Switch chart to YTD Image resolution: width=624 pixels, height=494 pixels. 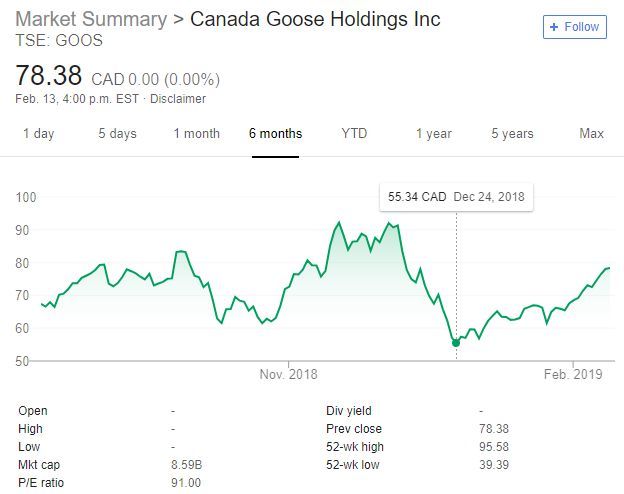(x=354, y=134)
